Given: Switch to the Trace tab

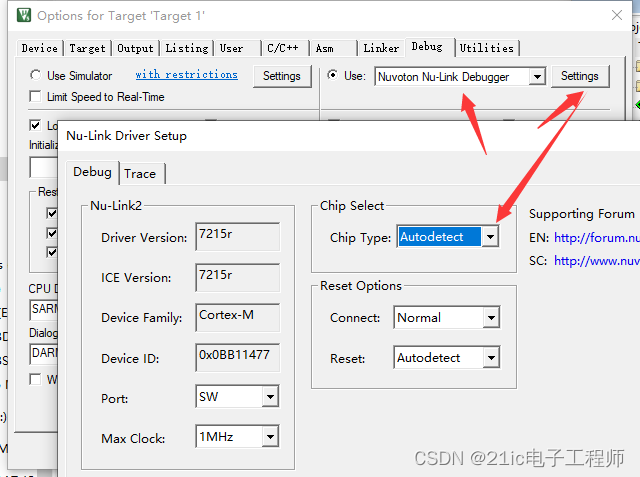Looking at the screenshot, I should point(140,174).
